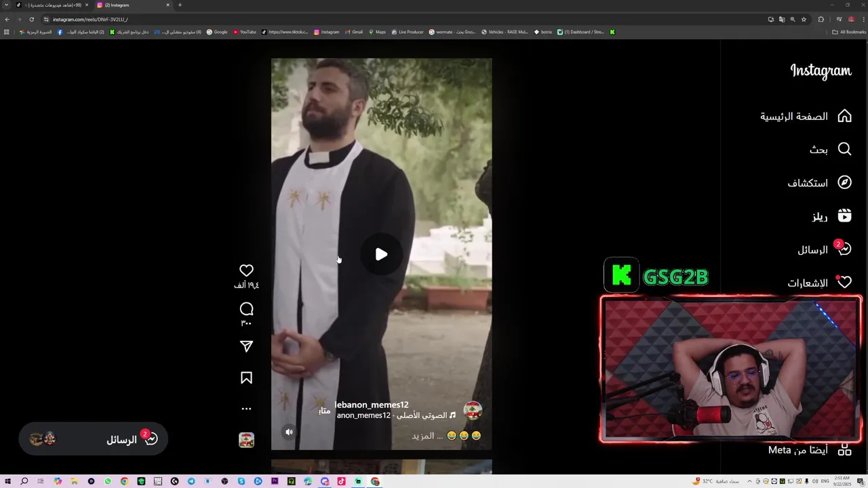Open the Windows Start menu
This screenshot has height=488, width=868.
click(x=7, y=481)
